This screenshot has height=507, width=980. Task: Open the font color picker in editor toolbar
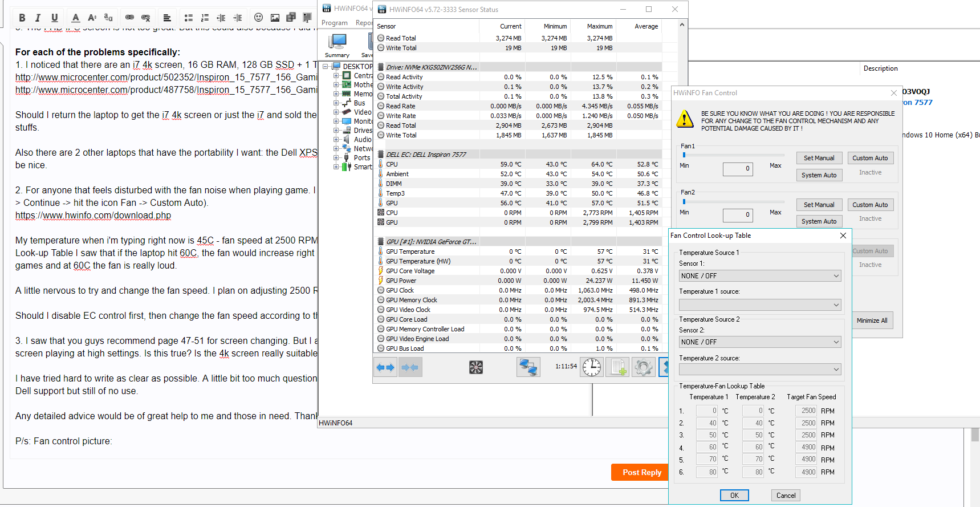click(75, 18)
